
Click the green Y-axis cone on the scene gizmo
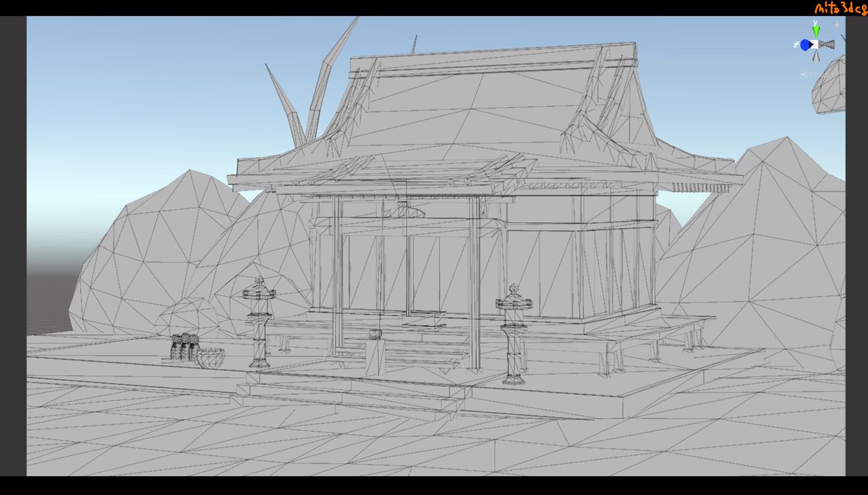[816, 30]
